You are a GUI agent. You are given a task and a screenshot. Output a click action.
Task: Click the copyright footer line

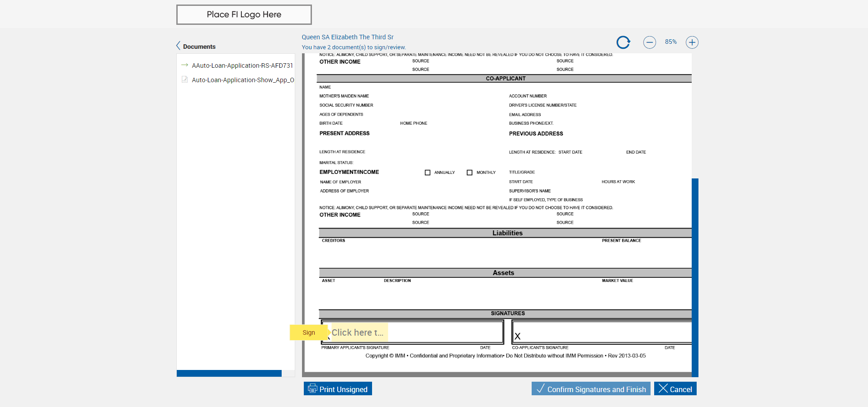coord(505,356)
